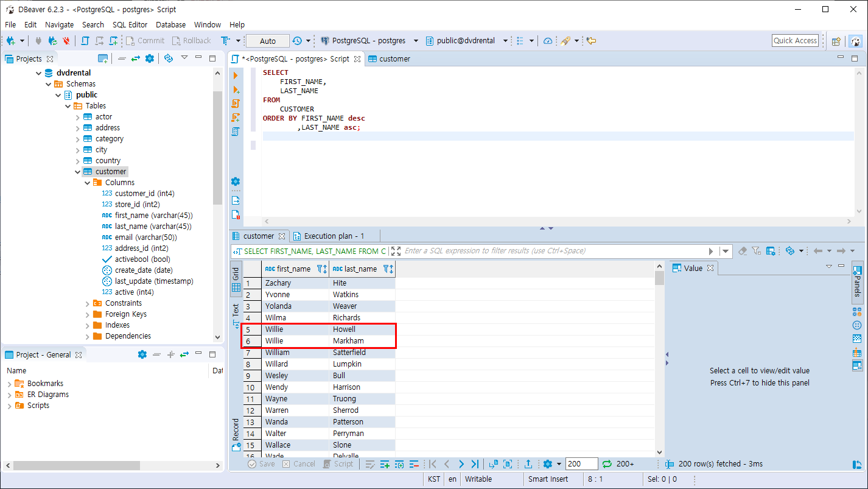Click Next row arrow in results toolbar
The height and width of the screenshot is (489, 868).
[461, 464]
